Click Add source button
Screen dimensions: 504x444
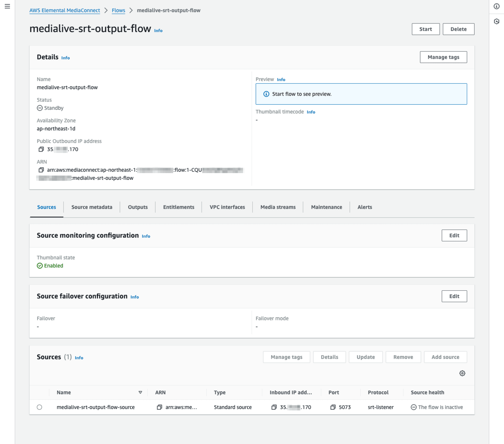(x=445, y=357)
